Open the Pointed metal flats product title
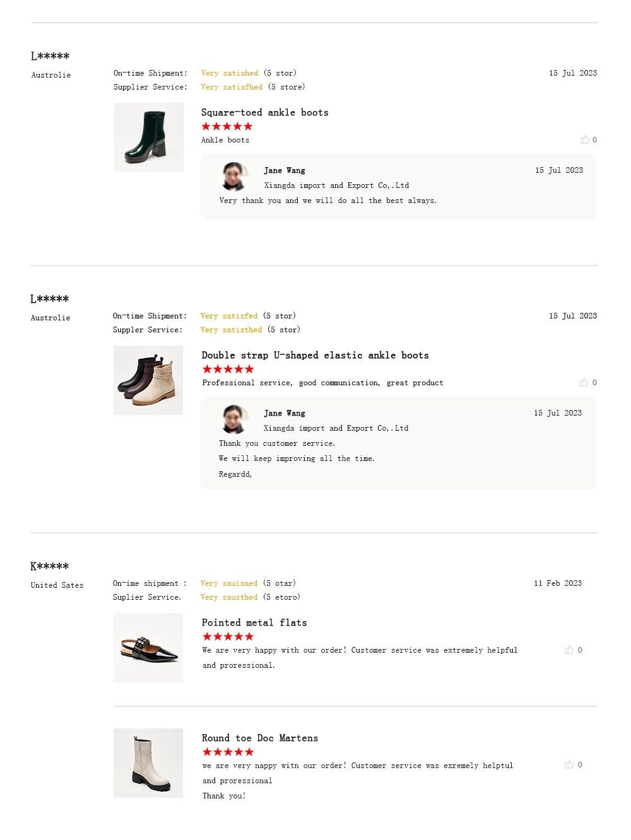 (x=254, y=622)
